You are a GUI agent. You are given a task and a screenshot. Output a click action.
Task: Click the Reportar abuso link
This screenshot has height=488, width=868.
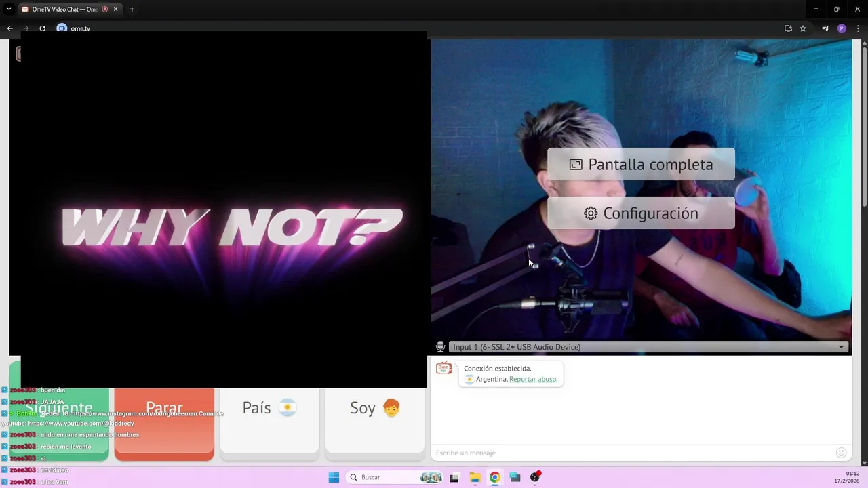coord(532,379)
